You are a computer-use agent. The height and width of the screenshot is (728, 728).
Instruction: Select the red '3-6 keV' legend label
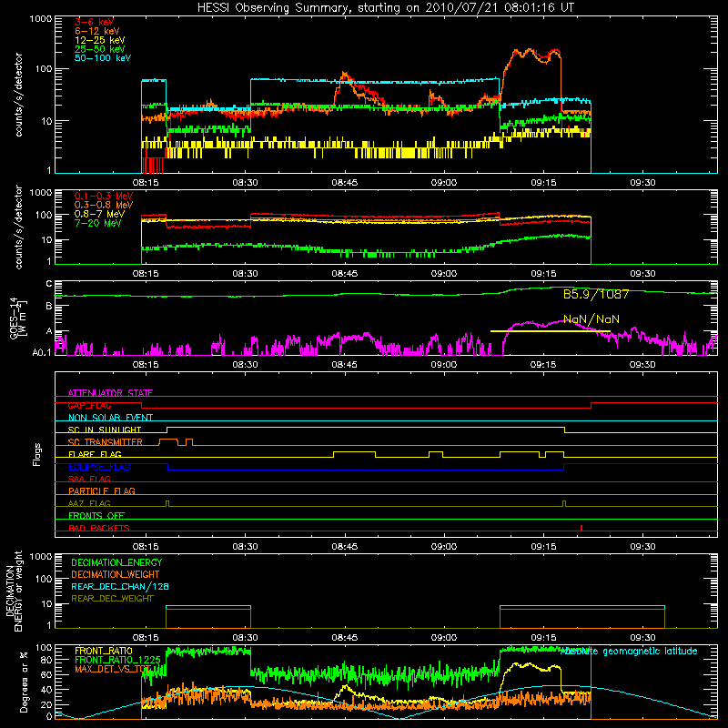(94, 22)
